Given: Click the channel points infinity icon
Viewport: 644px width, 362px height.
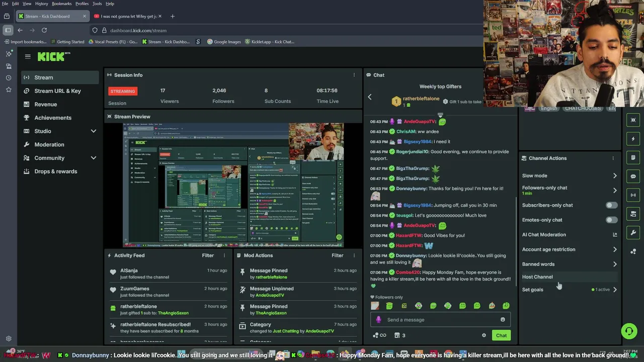Looking at the screenshot, I should coord(379,335).
